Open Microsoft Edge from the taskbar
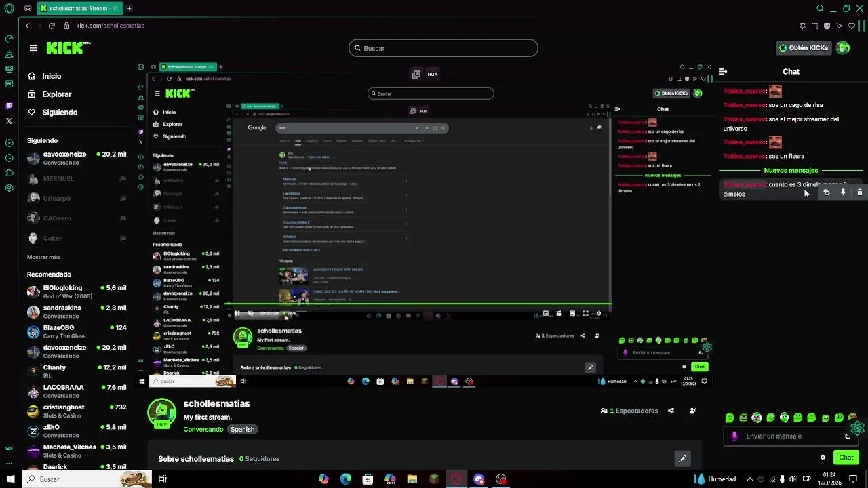The height and width of the screenshot is (488, 868). pyautogui.click(x=346, y=479)
